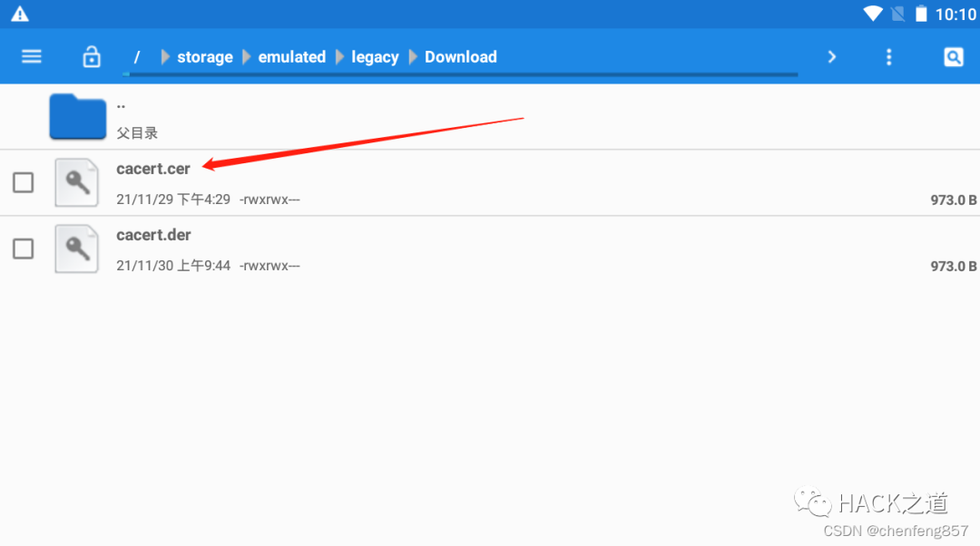The height and width of the screenshot is (546, 980).
Task: Open the cacert.cer file name
Action: 153,169
